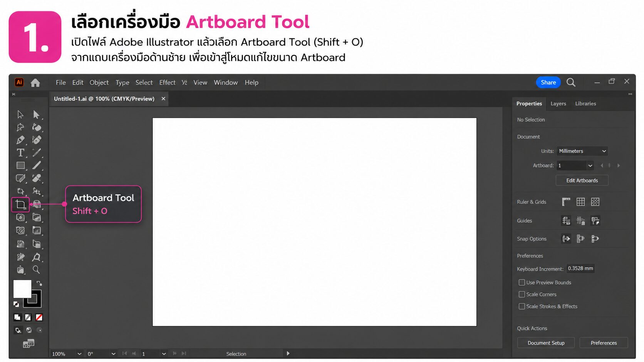Select the Selection tool arrow
The image size is (644, 362).
point(20,114)
